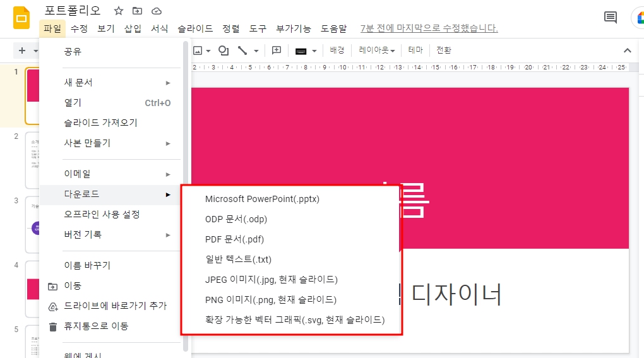Viewport: 644px width, 358px height.
Task: Click the keyboard input tools icon
Action: coord(301,51)
